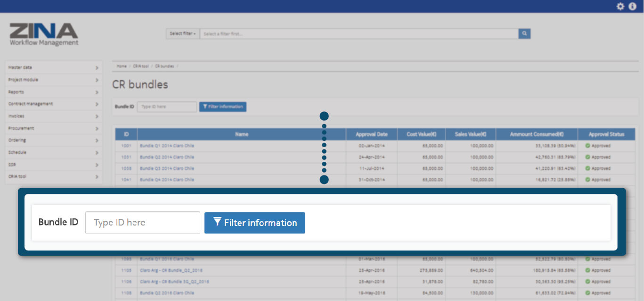Select Procurement from the sidebar menu
Viewport: 644px width, 301px height.
click(53, 128)
